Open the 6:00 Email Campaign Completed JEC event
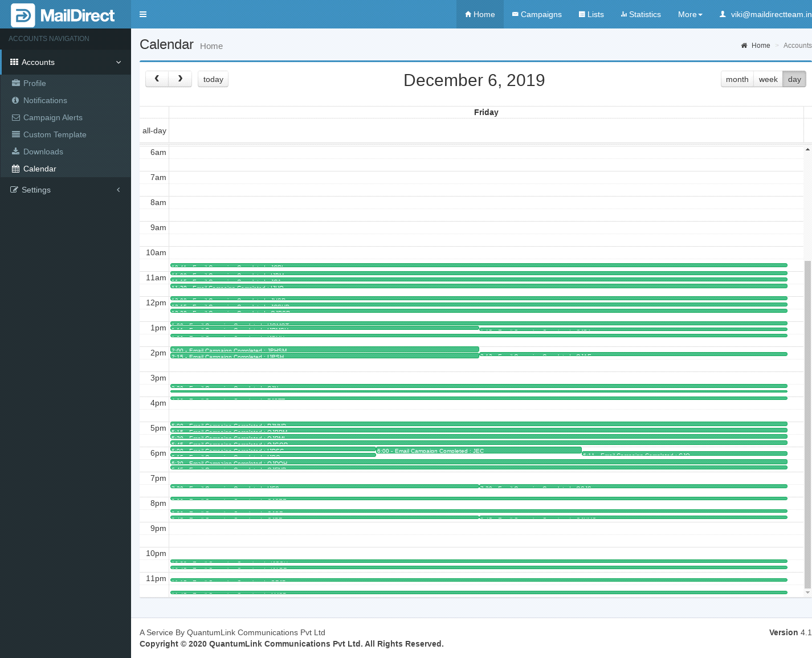The height and width of the screenshot is (658, 812). click(479, 450)
